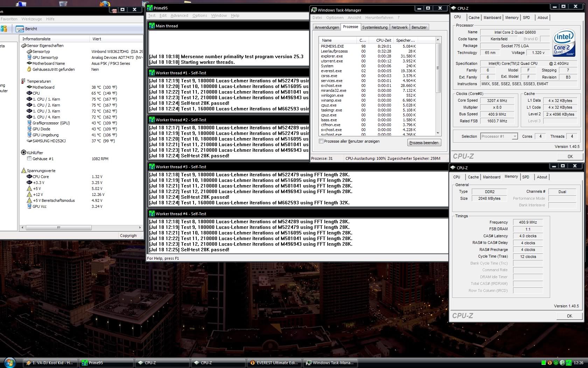
Task: Click the green ICQ flower tray icon
Action: coord(556,363)
